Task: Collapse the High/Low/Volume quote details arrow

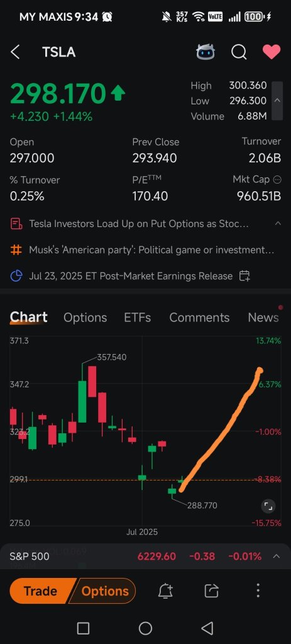Action: 277,101
